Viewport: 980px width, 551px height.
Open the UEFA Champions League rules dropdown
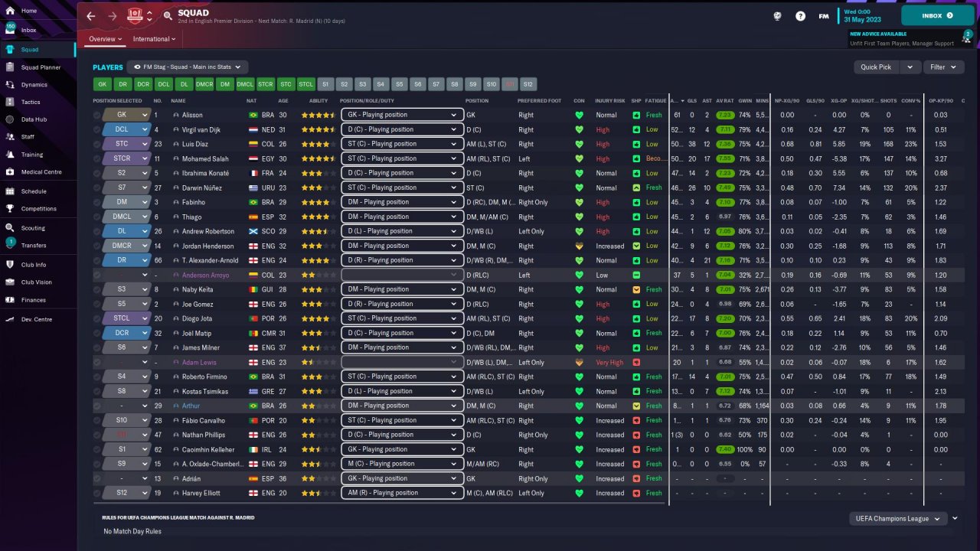[x=899, y=519]
